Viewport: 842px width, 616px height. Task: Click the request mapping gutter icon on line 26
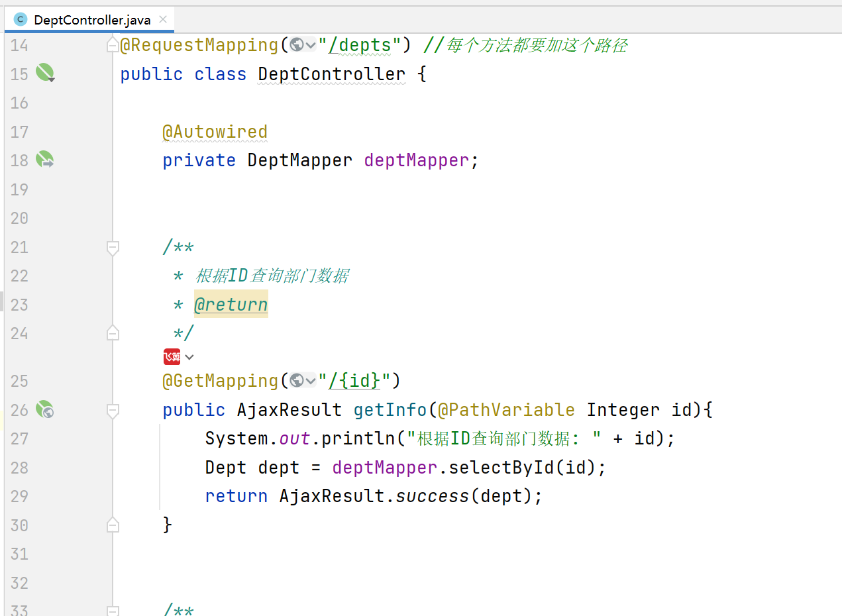pyautogui.click(x=44, y=409)
